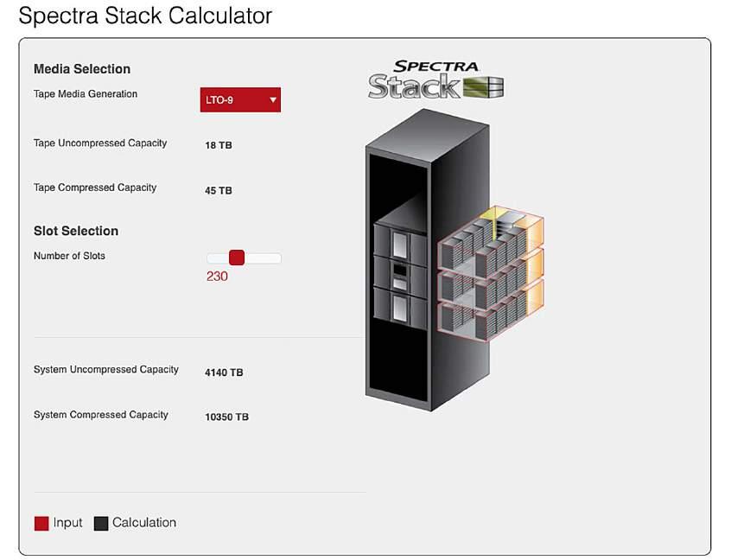Viewport: 731px width, 560px height.
Task: Click the Spectra Stack logo
Action: point(435,80)
